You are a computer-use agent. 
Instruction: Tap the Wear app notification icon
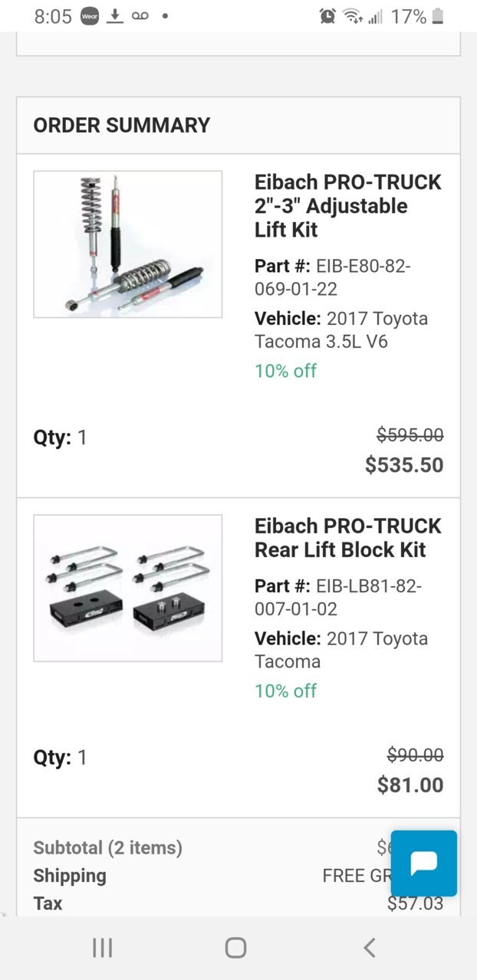(x=90, y=16)
